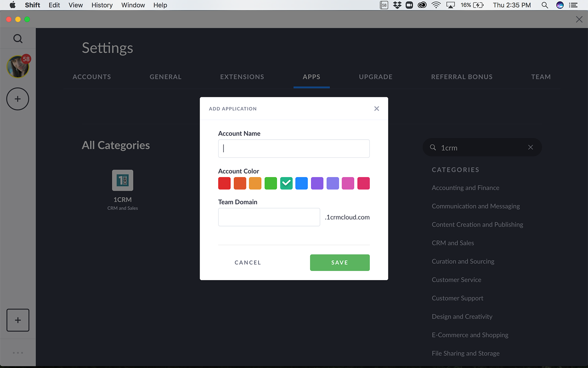Viewport: 588px width, 368px height.
Task: Open the sidebar search icon
Action: 18,38
